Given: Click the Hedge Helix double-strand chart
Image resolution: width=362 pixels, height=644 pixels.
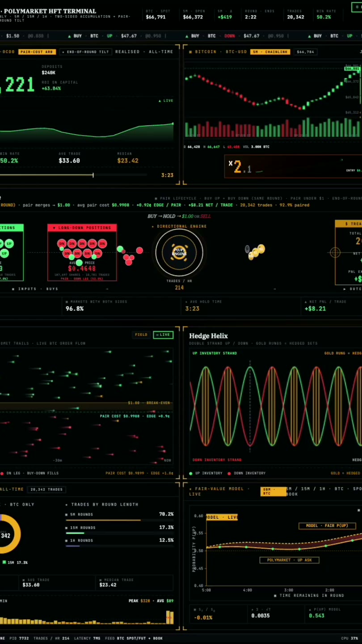Looking at the screenshot, I should coord(276,406).
